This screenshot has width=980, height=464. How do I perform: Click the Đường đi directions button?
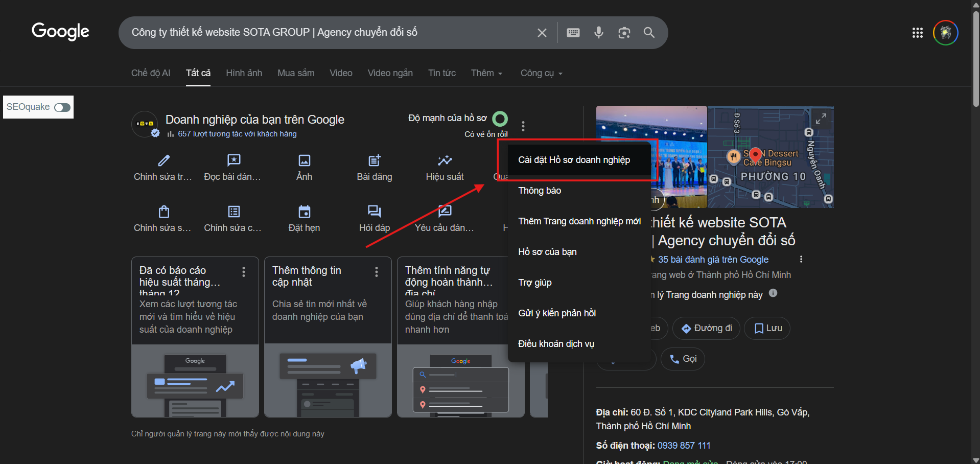706,328
